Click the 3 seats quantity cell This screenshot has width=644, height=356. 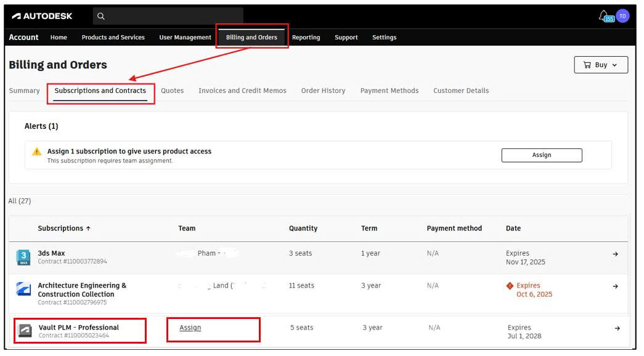click(300, 253)
